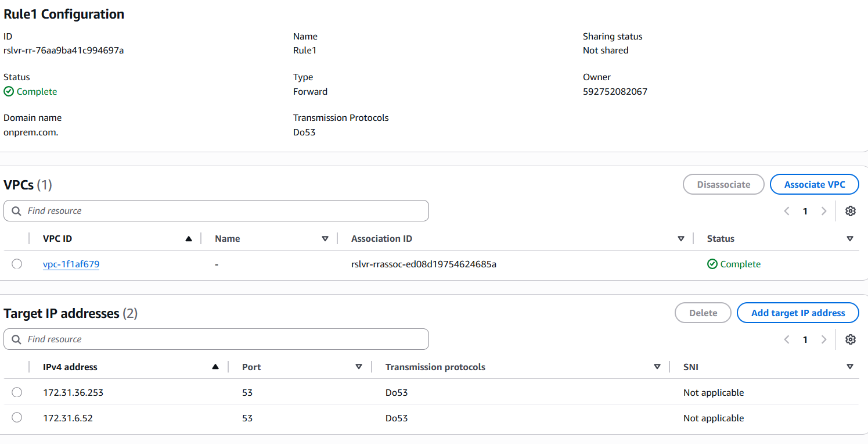Viewport: 868px width, 444px height.
Task: Go to previous page in Target IP addresses
Action: click(787, 339)
